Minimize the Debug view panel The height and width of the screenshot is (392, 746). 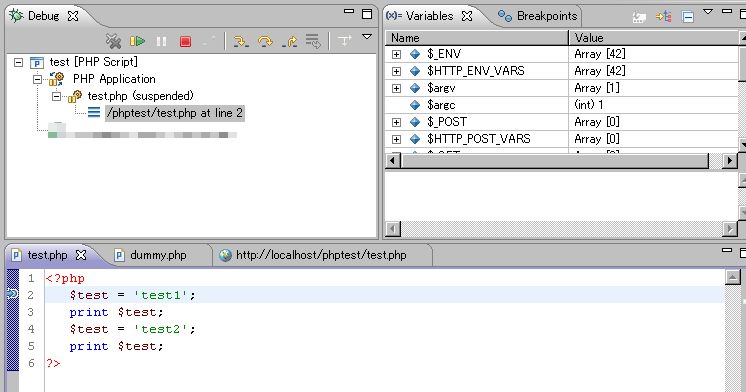(x=349, y=11)
